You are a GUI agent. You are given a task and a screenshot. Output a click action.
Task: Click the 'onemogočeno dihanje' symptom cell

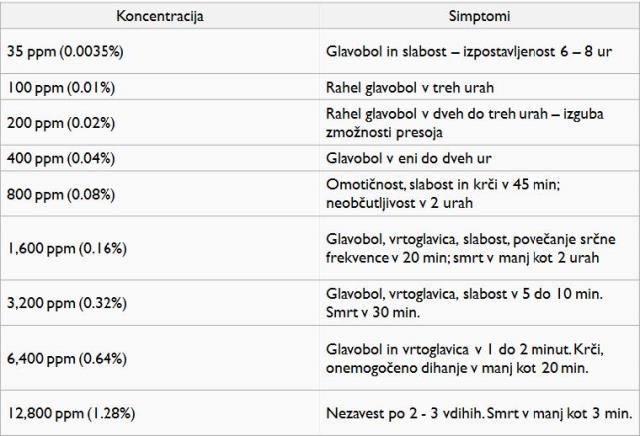point(479,358)
